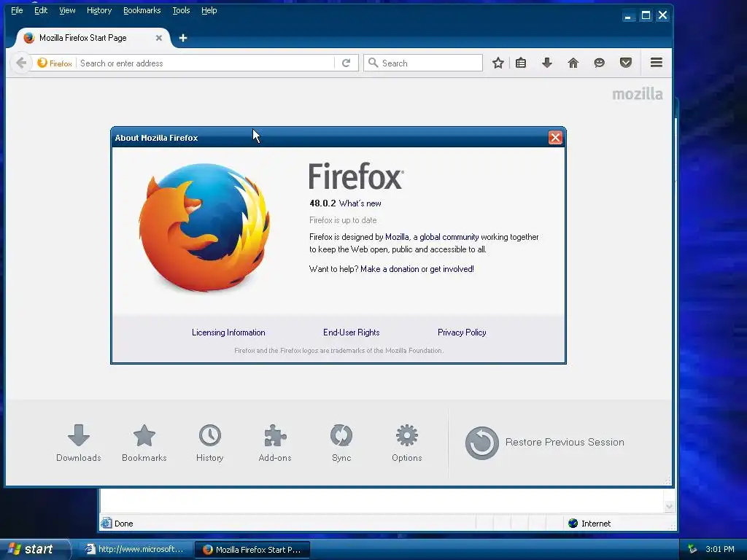The height and width of the screenshot is (560, 747).
Task: Close the Mozilla Firefox Start Page tab
Action: point(158,38)
